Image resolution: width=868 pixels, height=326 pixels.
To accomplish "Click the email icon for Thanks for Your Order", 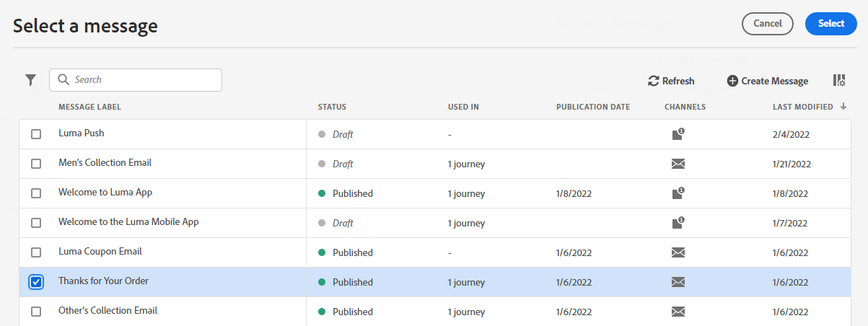I will click(678, 282).
